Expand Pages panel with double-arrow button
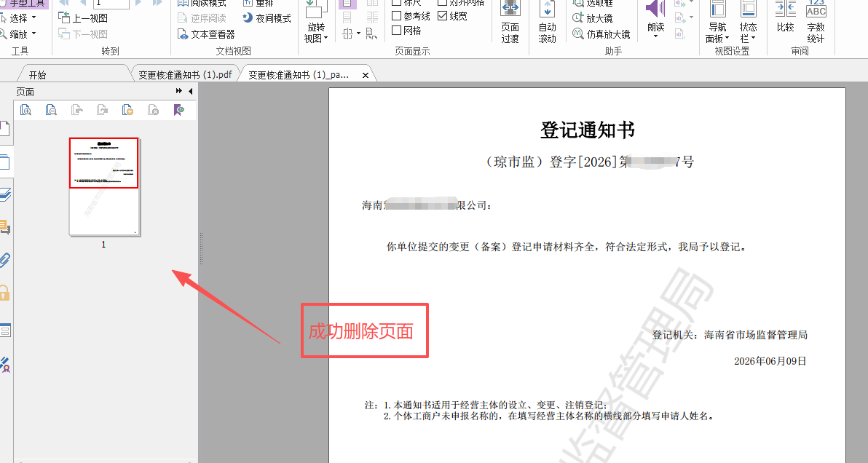The height and width of the screenshot is (463, 868). point(179,91)
